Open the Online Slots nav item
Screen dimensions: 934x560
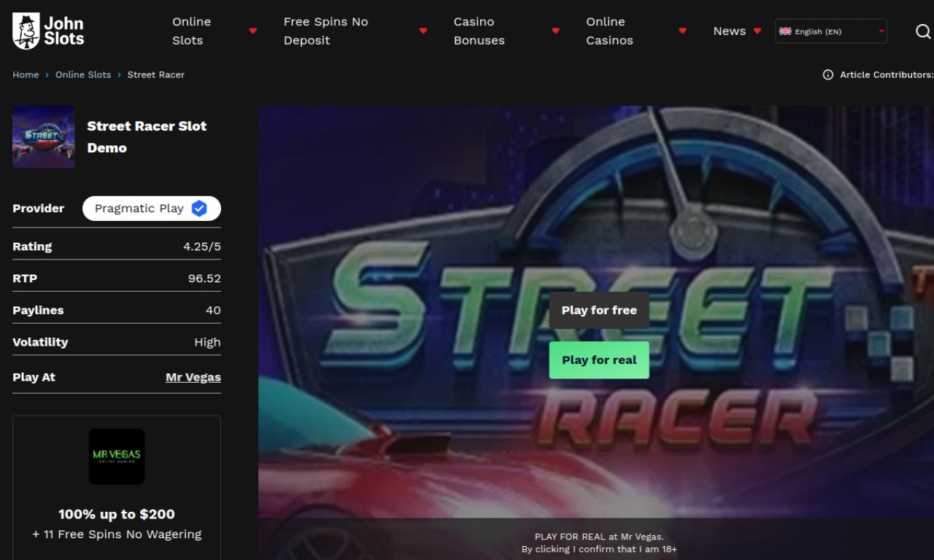coord(192,31)
